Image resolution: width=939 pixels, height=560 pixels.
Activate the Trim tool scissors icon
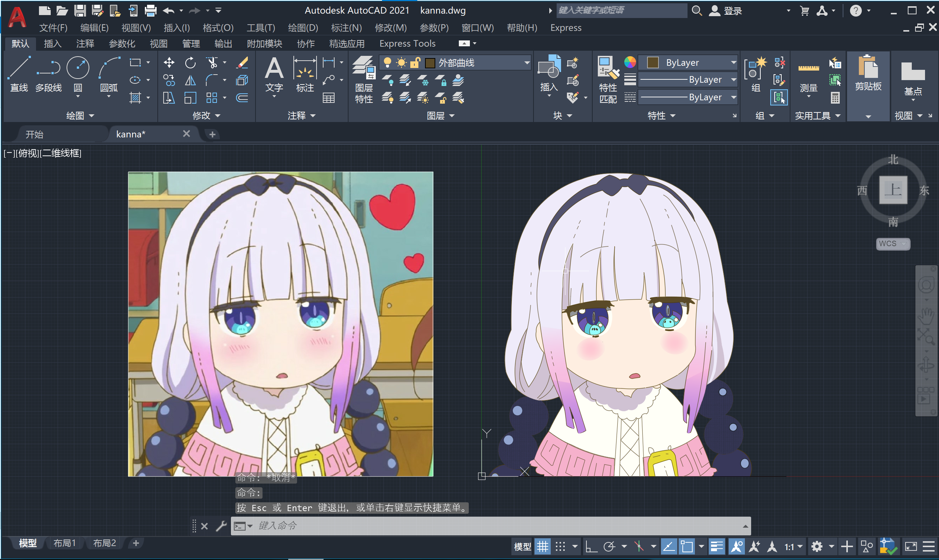pyautogui.click(x=212, y=62)
